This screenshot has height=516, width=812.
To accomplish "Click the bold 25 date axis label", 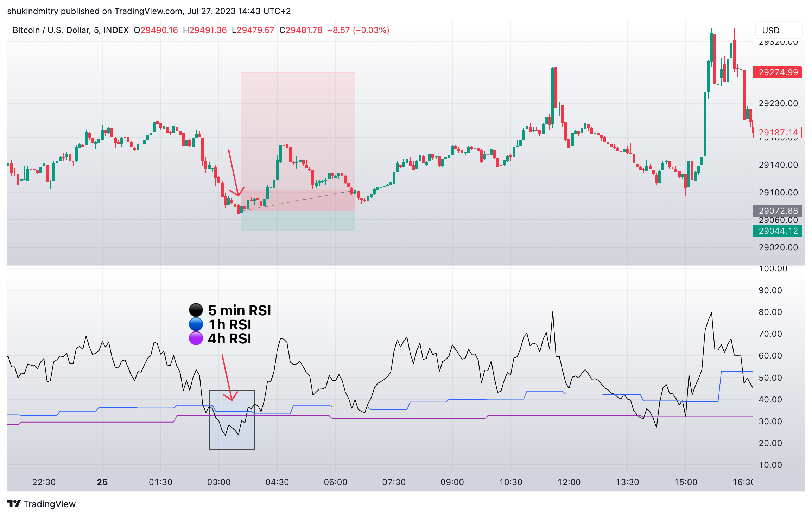I will (x=102, y=482).
